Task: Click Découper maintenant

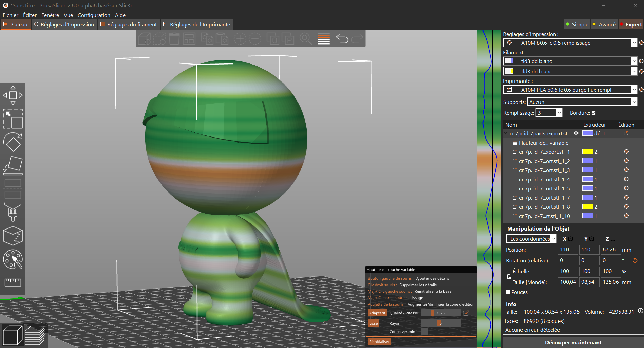Action: pos(573,342)
